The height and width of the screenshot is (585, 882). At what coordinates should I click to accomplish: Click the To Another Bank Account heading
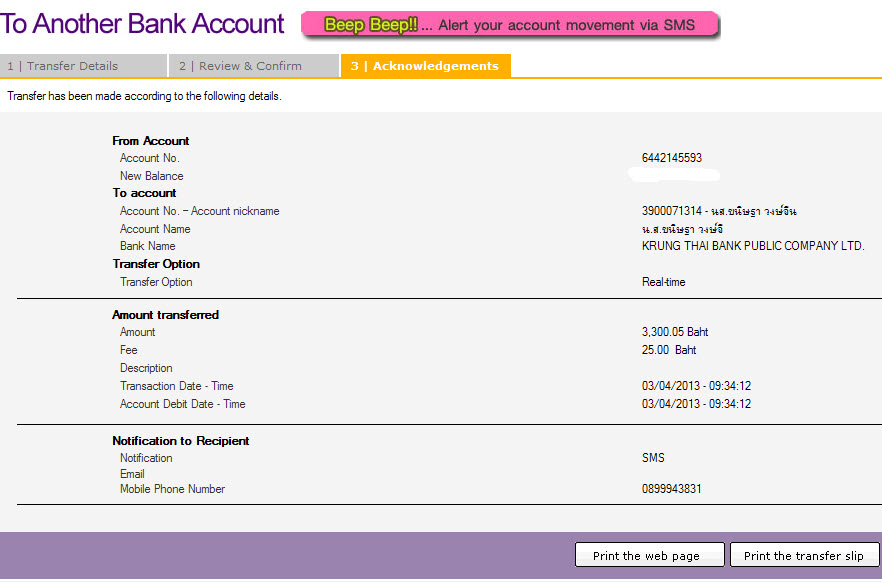click(143, 24)
